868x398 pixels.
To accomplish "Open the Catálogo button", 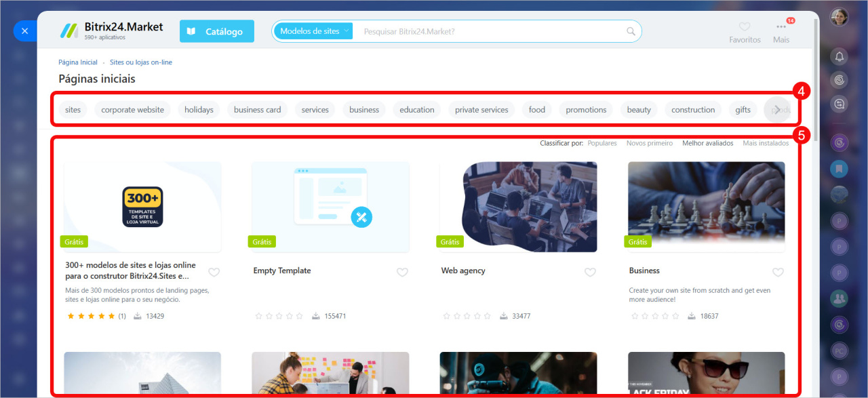I will (217, 31).
